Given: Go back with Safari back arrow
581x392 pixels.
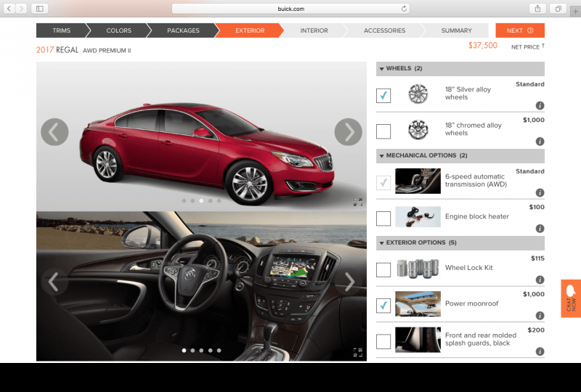Looking at the screenshot, I should [x=9, y=9].
